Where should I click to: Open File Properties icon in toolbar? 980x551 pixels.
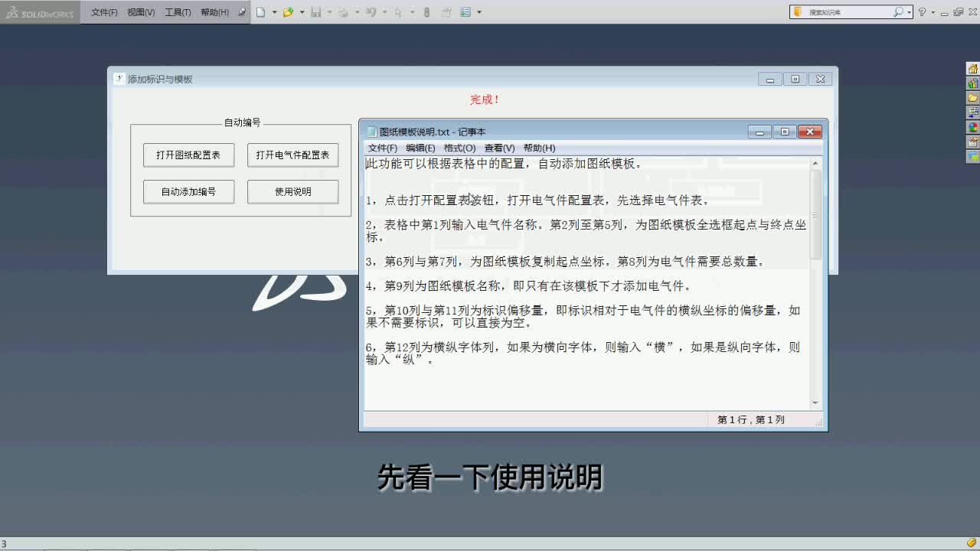tap(446, 12)
